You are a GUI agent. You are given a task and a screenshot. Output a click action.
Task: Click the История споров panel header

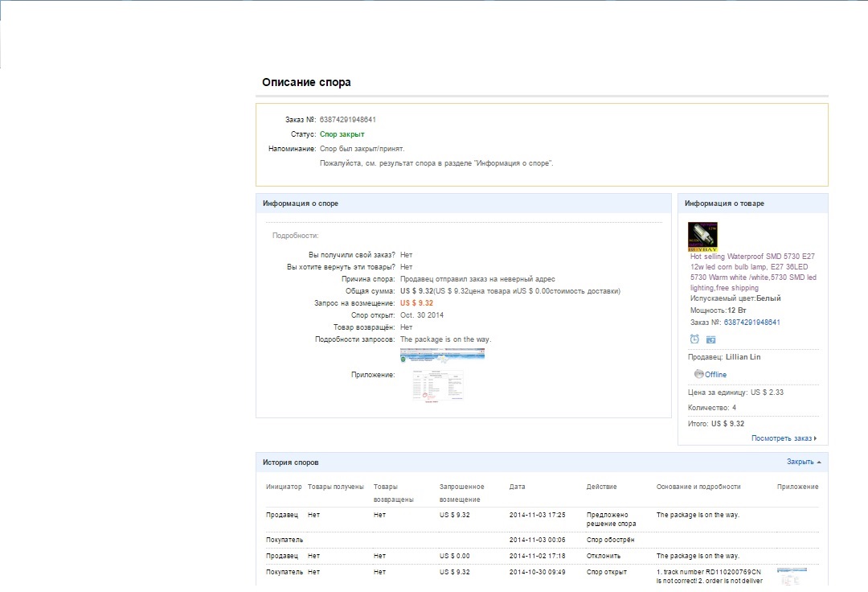291,462
